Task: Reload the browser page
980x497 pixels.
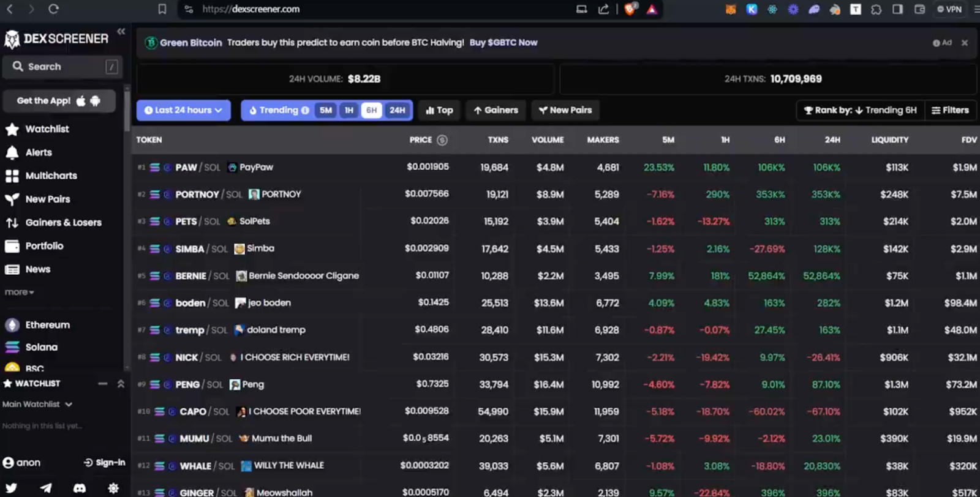Action: coord(53,9)
